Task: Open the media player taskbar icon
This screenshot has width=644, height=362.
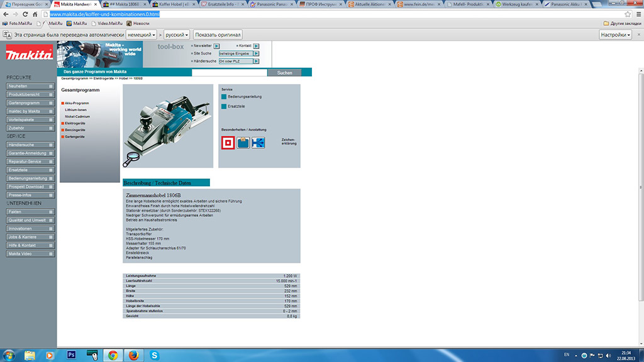Action: (50, 355)
